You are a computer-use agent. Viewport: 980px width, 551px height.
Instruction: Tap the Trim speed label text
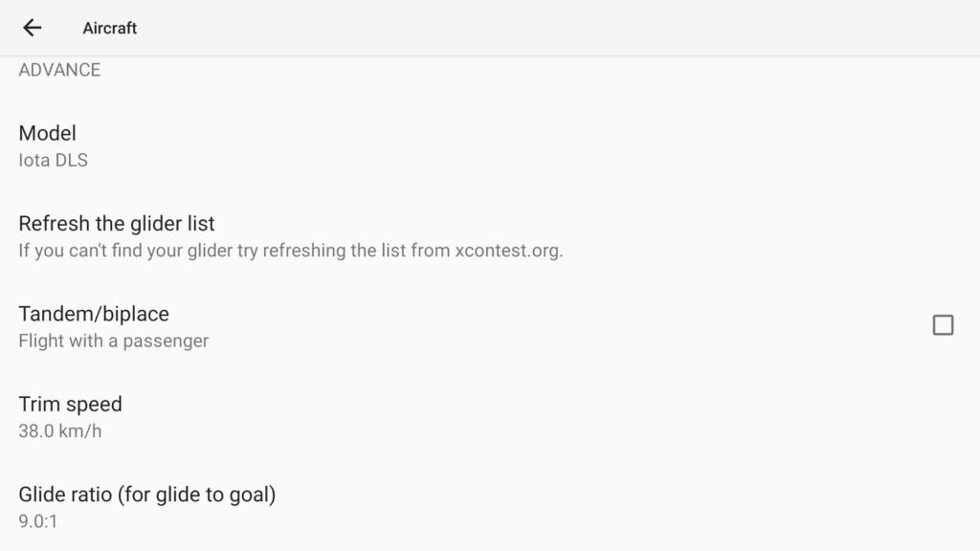(x=70, y=405)
